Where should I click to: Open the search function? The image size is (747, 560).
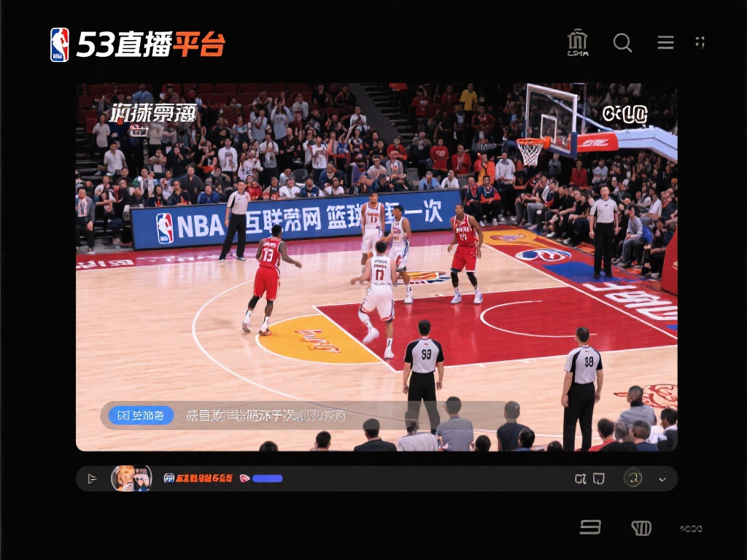[x=623, y=43]
